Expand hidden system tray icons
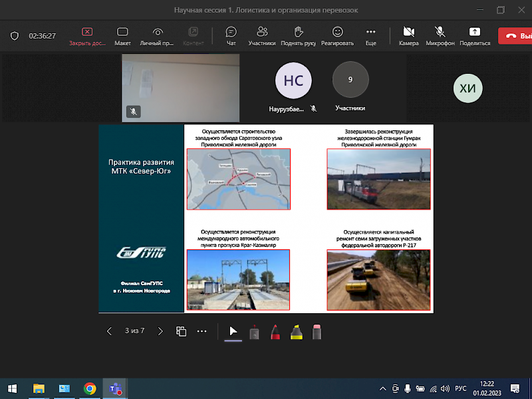Image resolution: width=532 pixels, height=399 pixels. click(x=382, y=388)
